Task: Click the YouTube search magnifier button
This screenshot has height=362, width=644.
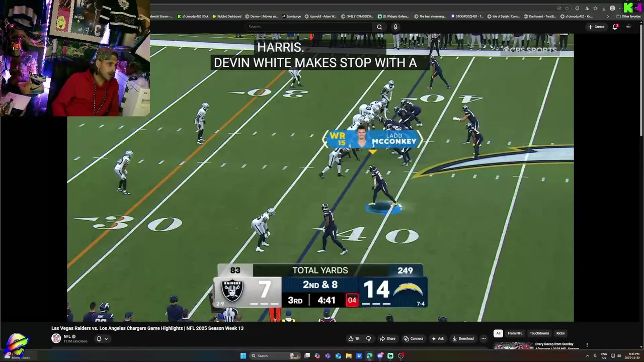Action: coord(379,27)
